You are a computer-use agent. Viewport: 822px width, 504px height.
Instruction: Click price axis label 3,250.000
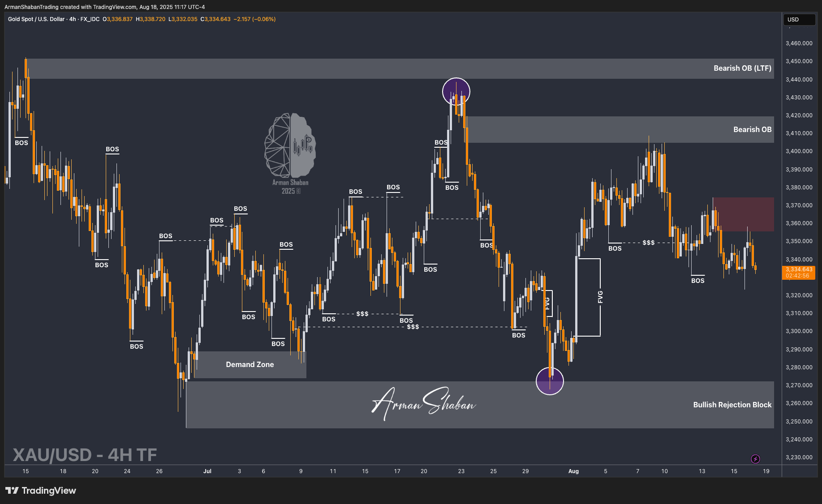click(x=799, y=422)
